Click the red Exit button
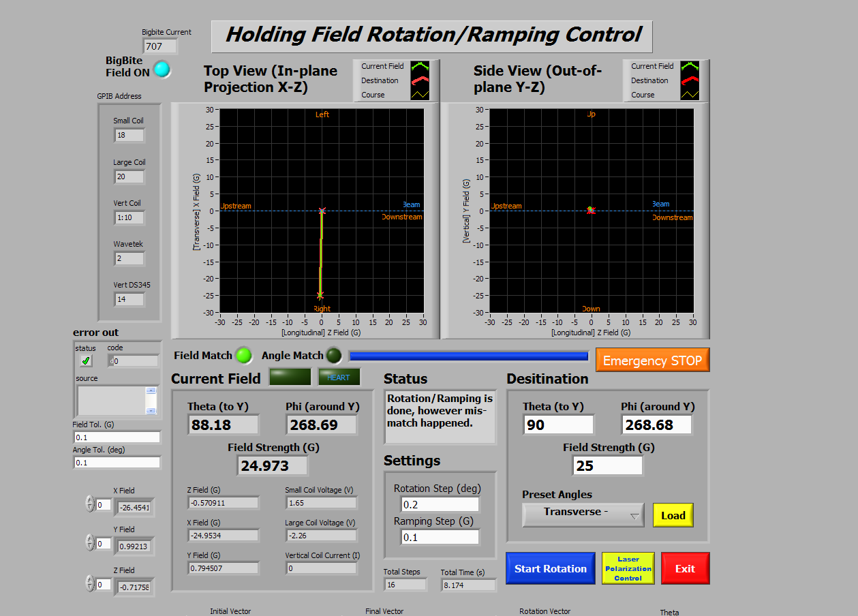 point(685,568)
